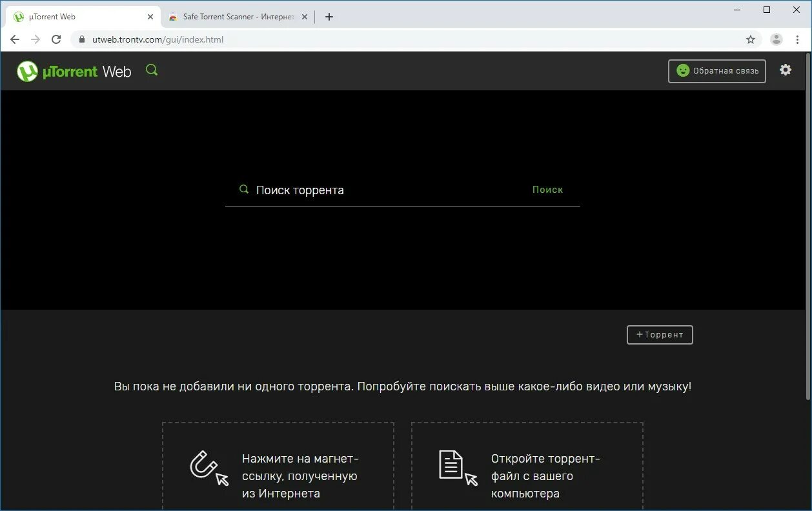Click magnifier icon inside torrent search field
The height and width of the screenshot is (511, 812).
[x=244, y=190]
